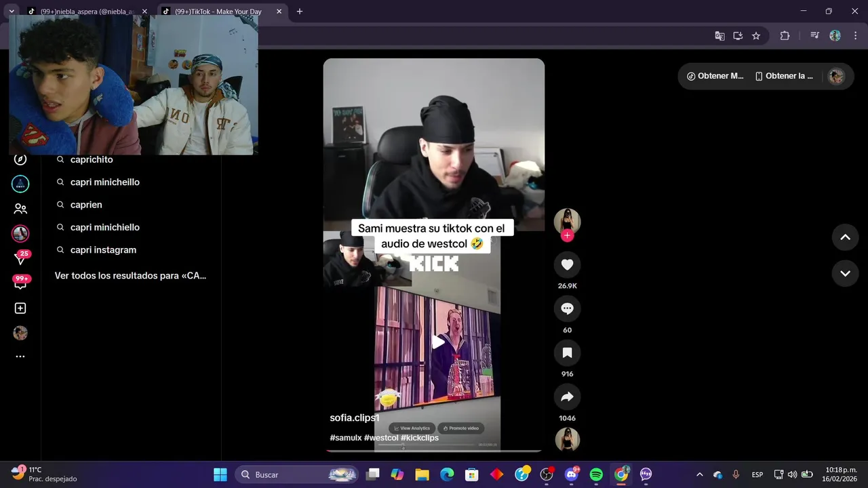Click the 'Obtener la ...' app button
Image resolution: width=868 pixels, height=488 pixels.
pos(784,76)
